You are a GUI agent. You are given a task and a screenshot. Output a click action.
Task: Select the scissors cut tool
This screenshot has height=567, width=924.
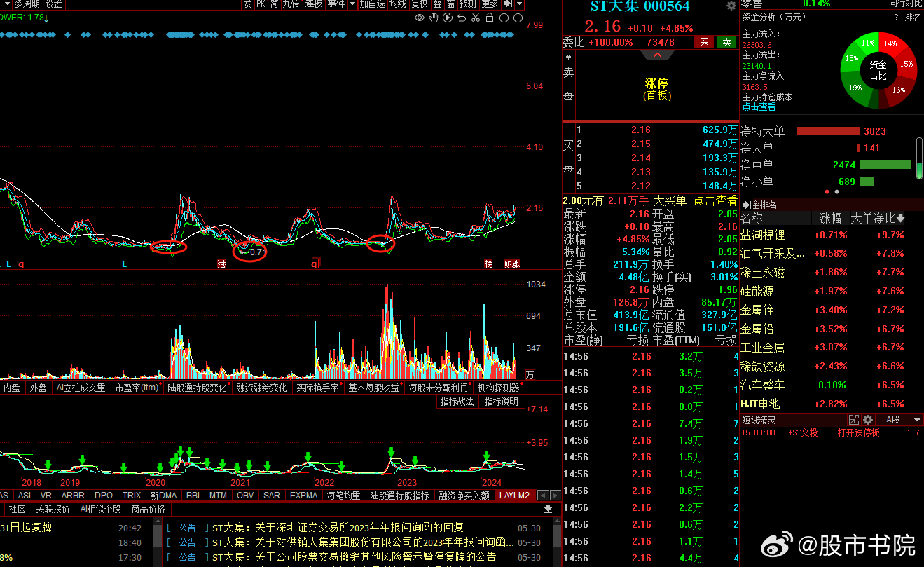tap(476, 18)
